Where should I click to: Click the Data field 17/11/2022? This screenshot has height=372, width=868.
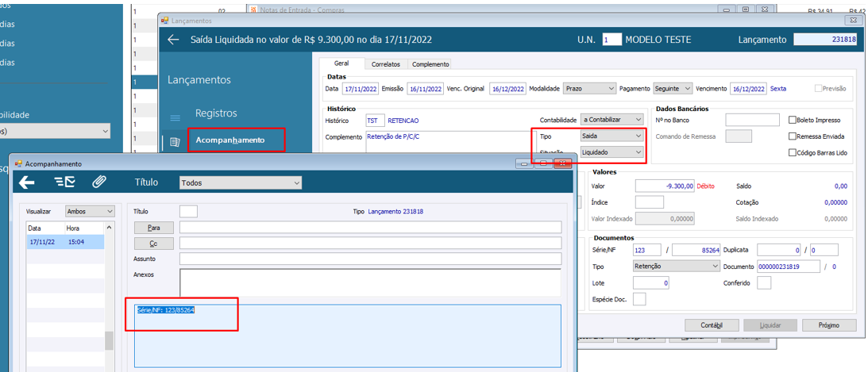tap(360, 89)
